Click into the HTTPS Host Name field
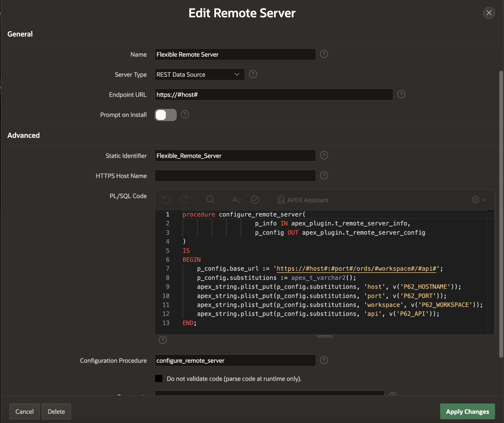Viewport: 504px width, 423px height. coord(235,176)
